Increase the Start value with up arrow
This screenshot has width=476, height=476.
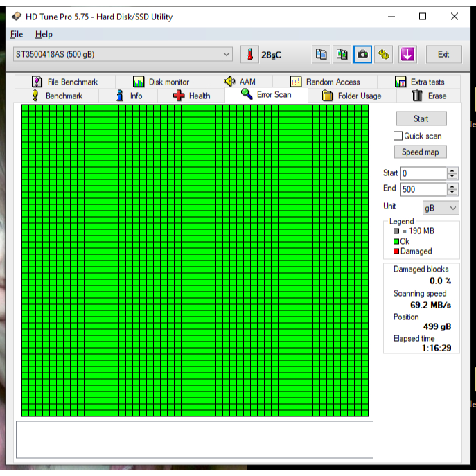tap(452, 170)
